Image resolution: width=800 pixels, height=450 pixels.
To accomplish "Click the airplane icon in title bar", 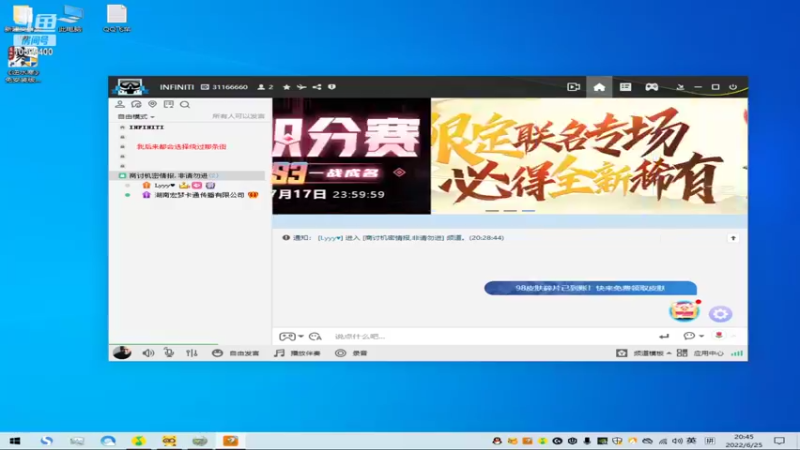I will pos(302,87).
